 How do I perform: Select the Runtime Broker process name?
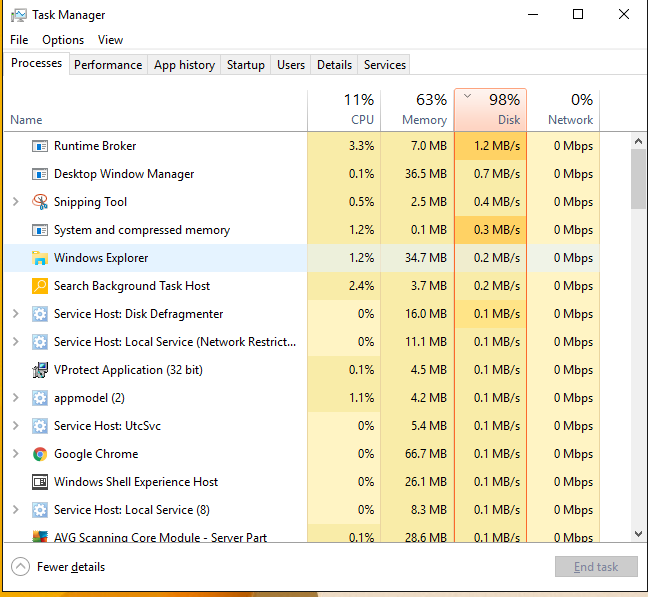point(95,146)
